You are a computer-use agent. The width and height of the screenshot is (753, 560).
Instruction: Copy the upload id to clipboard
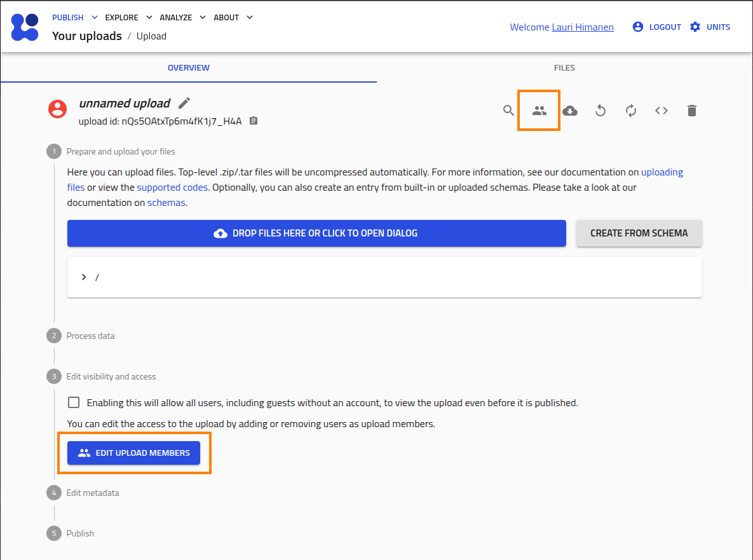click(254, 121)
